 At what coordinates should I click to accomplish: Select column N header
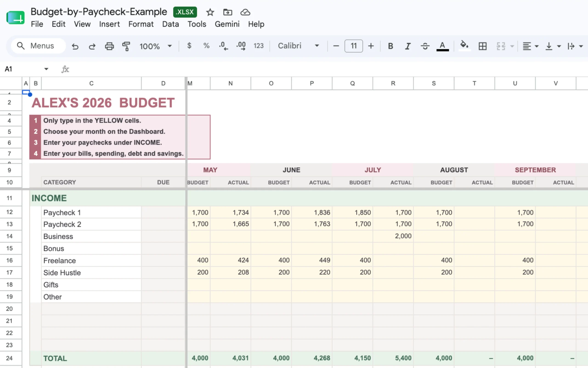231,83
